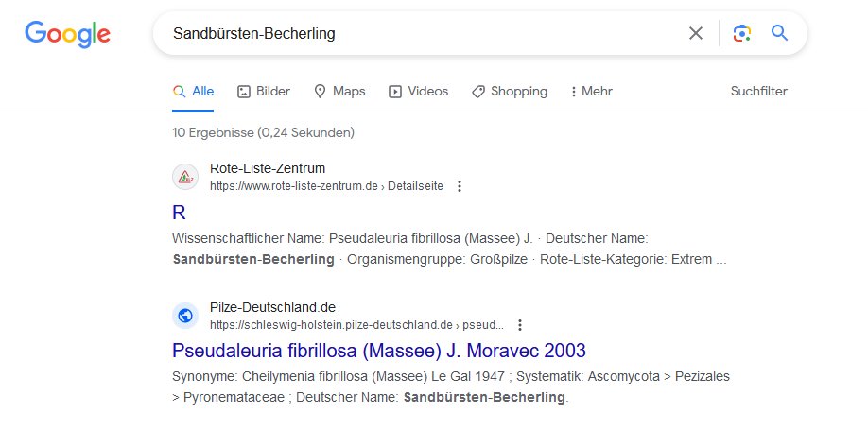Open the 'R' result title link
The width and height of the screenshot is (868, 431).
click(180, 213)
